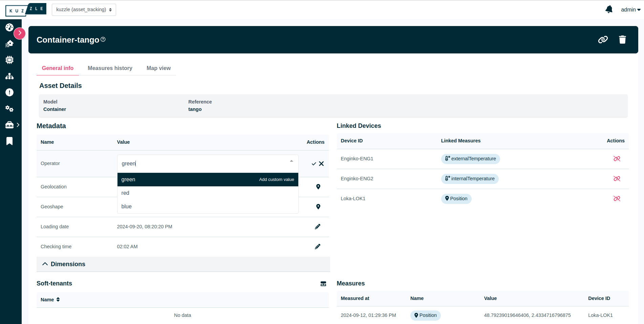The width and height of the screenshot is (644, 324).
Task: Collapse the Dimensions section
Action: point(45,264)
